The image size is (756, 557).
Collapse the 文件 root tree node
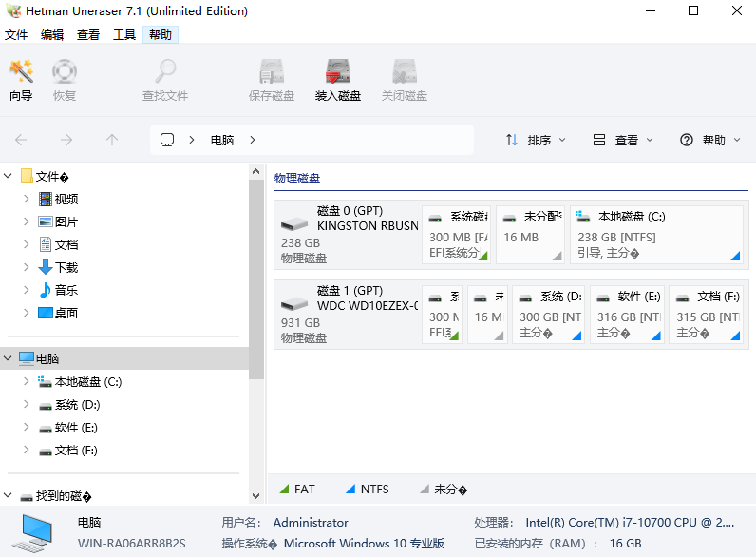[x=8, y=176]
